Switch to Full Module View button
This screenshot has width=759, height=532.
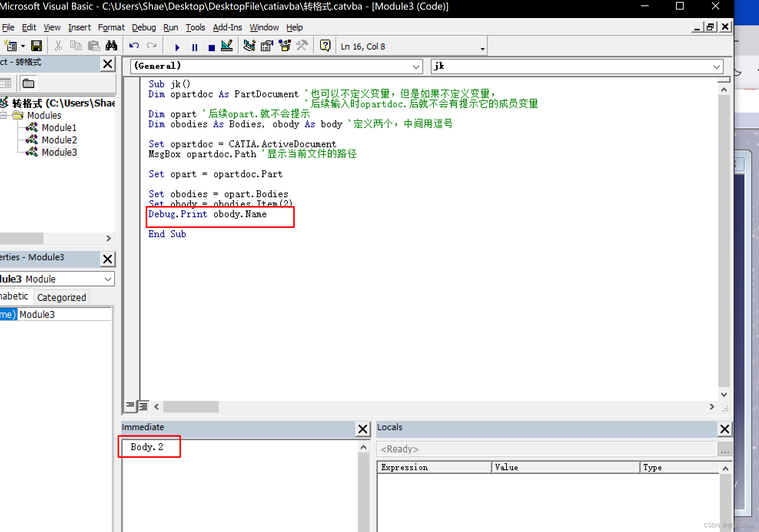pyautogui.click(x=143, y=406)
